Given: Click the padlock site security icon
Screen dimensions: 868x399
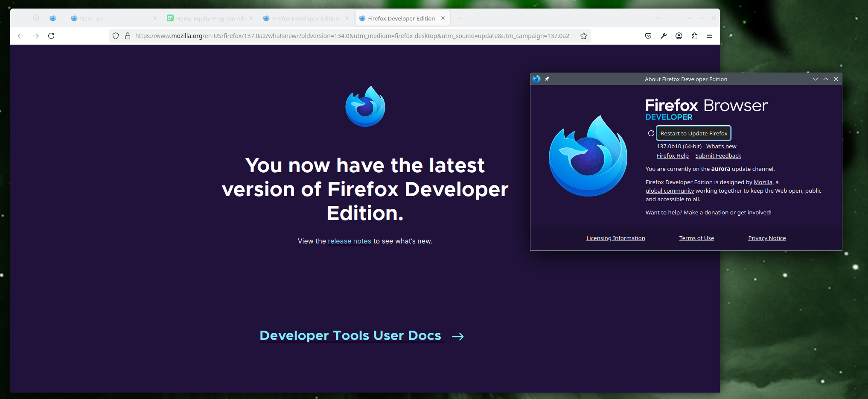Looking at the screenshot, I should 127,36.
